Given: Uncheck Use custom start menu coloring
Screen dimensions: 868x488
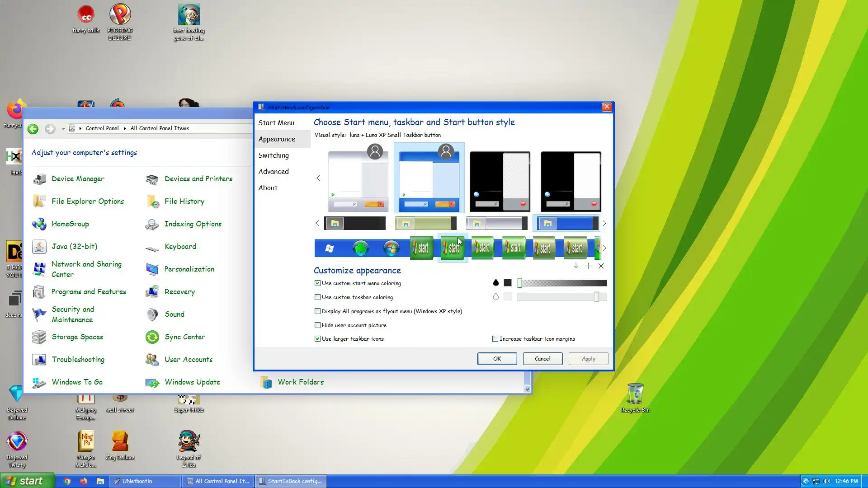Looking at the screenshot, I should click(318, 283).
